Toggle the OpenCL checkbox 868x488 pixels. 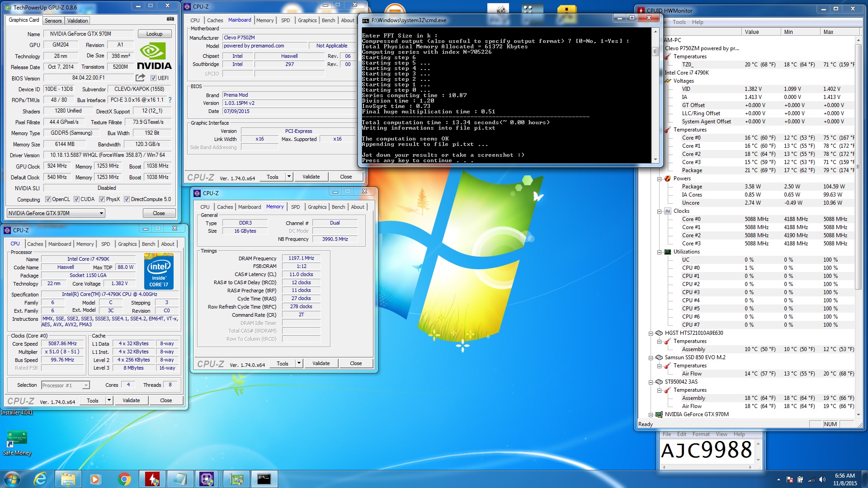48,199
